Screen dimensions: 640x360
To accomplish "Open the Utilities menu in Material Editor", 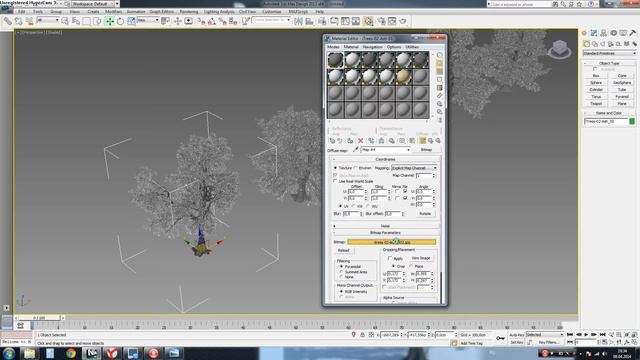I will point(412,47).
